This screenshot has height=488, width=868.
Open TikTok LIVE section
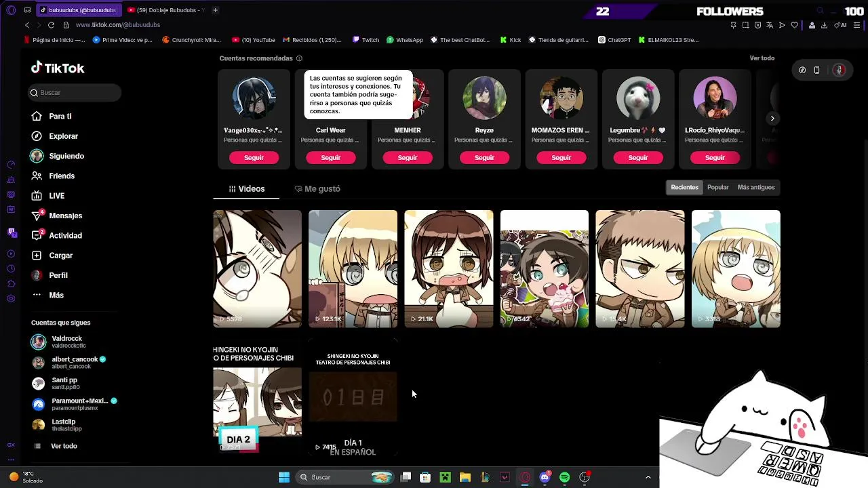[48, 196]
